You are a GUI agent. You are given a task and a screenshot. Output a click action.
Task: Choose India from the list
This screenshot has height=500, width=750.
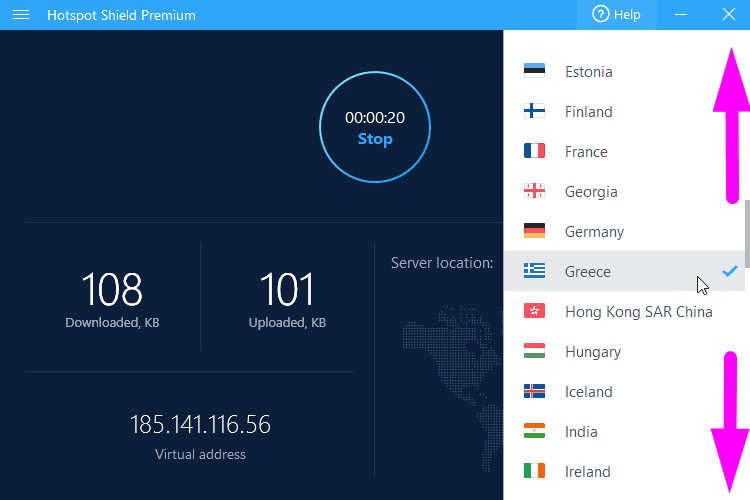[624, 431]
